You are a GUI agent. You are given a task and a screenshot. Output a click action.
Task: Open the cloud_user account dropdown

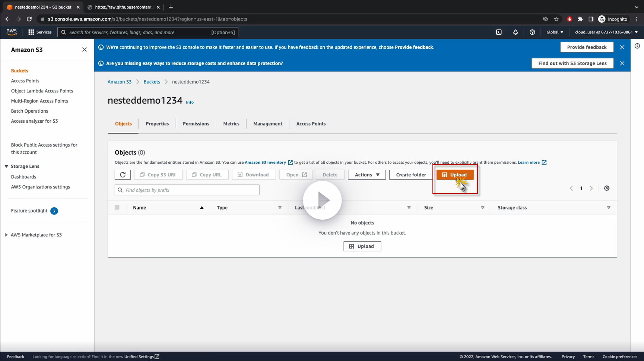[606, 32]
